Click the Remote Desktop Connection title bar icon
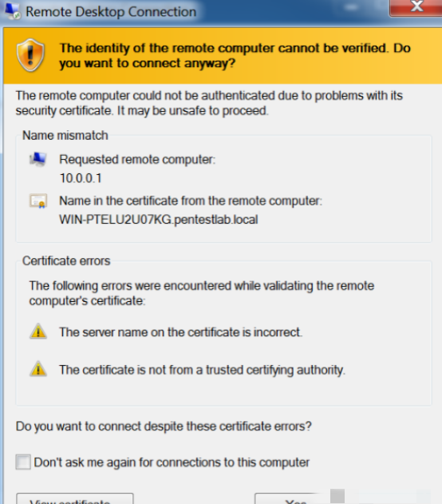This screenshot has width=442, height=504. point(13,10)
